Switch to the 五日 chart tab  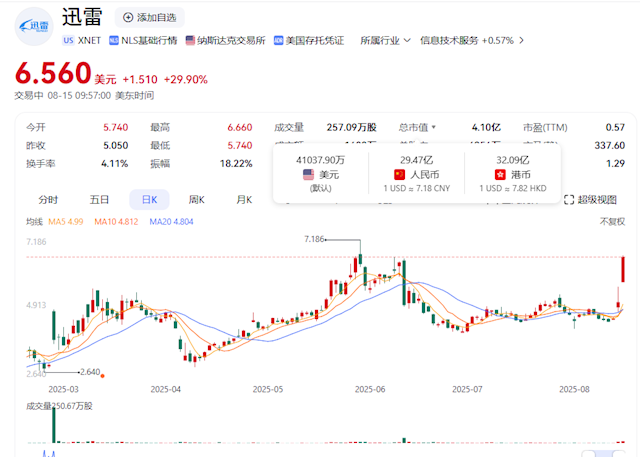99,199
